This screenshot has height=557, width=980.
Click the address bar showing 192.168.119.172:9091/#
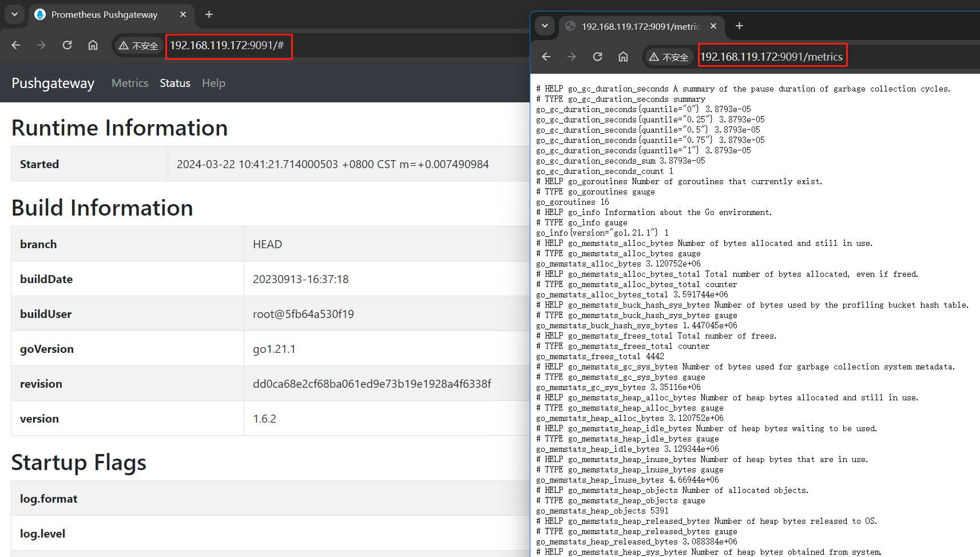coord(227,46)
